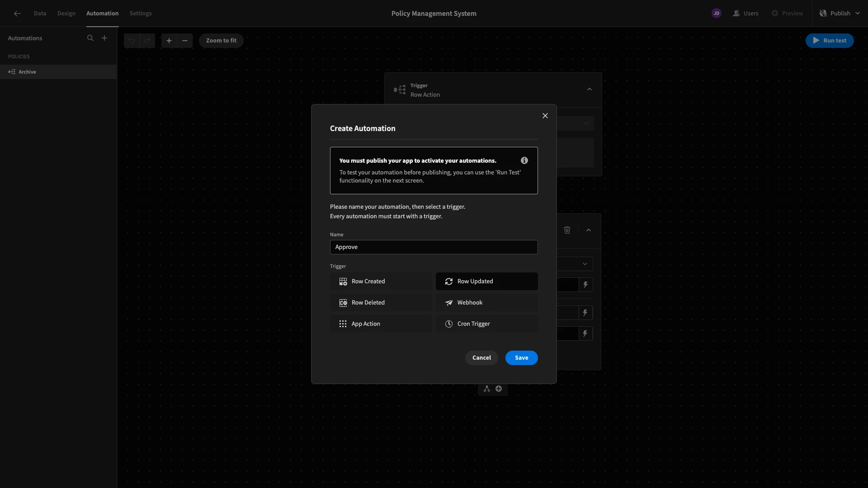Open the dropdown in the step block
868x488 pixels.
pos(575,264)
